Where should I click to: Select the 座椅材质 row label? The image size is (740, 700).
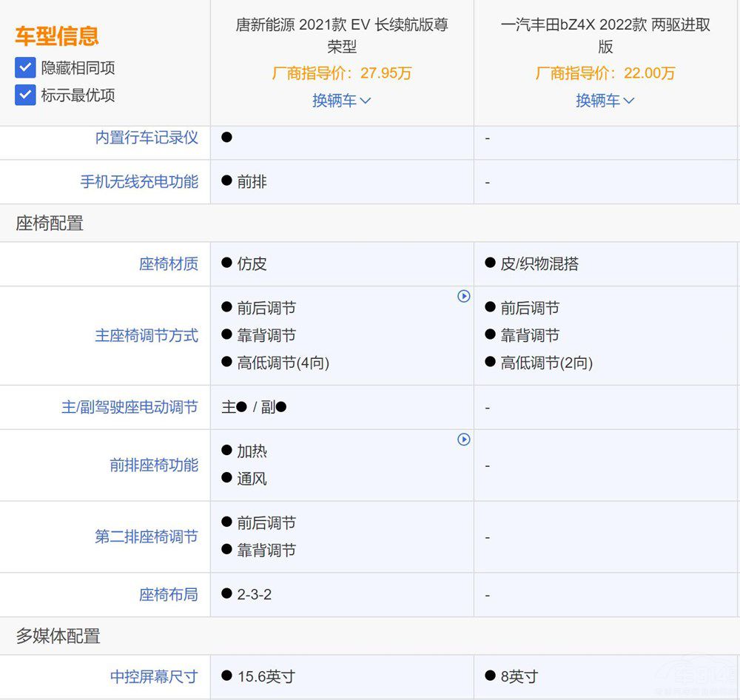169,264
